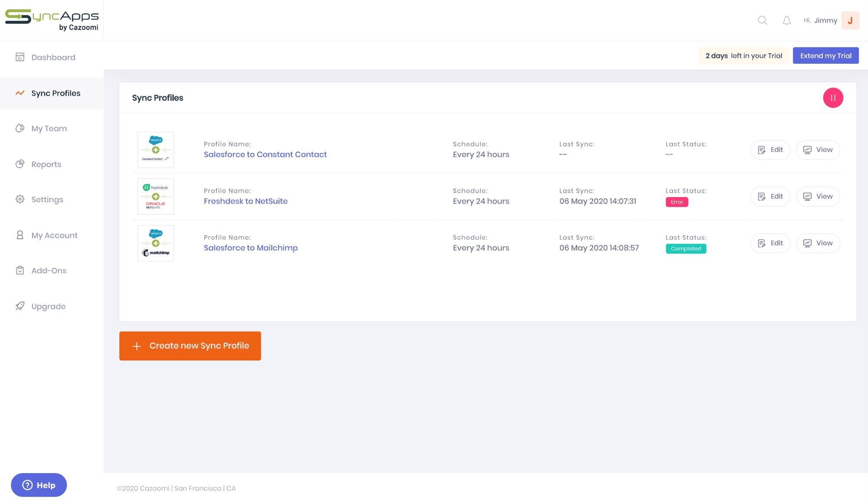868x504 pixels.
Task: Click the Reports link in the sidebar
Action: (x=46, y=164)
